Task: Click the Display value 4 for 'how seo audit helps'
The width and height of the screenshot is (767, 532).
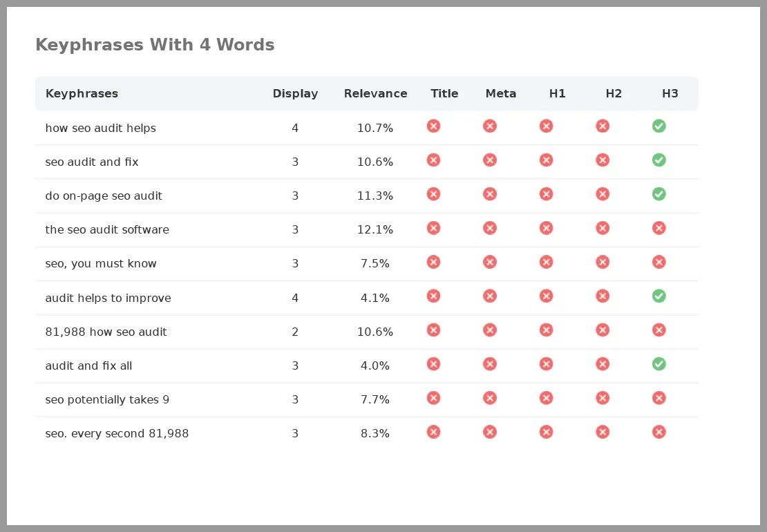Action: (x=295, y=128)
